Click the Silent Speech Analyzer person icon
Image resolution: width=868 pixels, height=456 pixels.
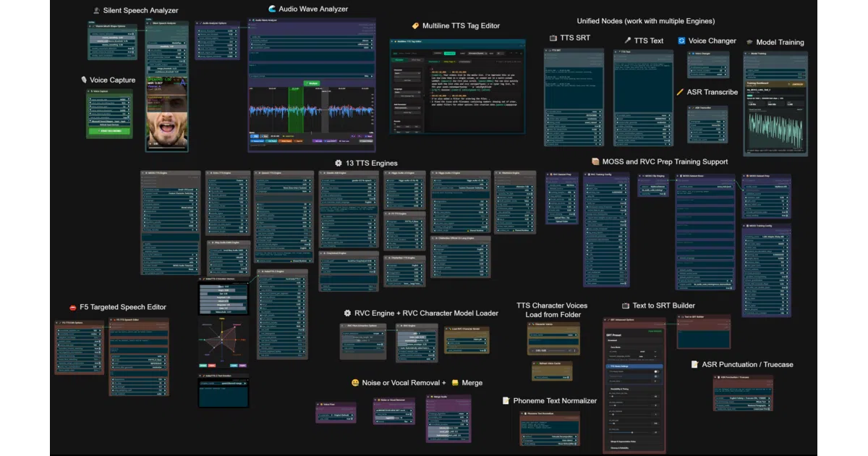[x=97, y=11]
